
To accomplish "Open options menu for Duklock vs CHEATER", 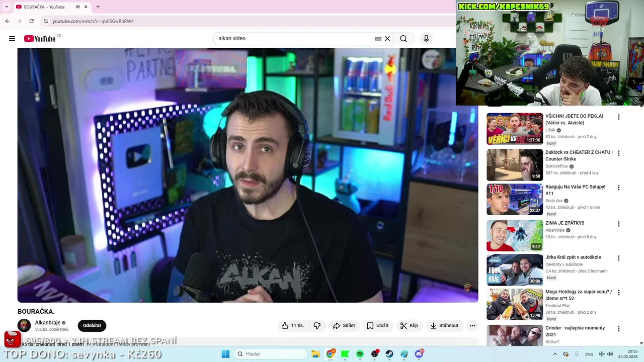I will click(619, 153).
